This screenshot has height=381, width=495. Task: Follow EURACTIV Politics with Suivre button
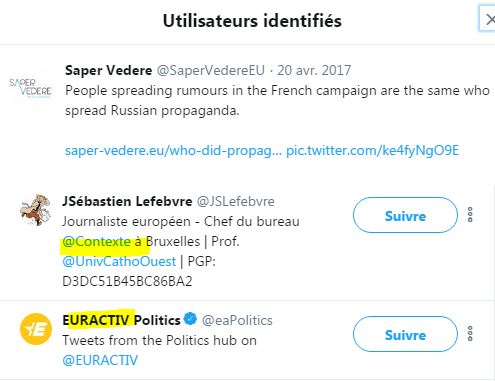(x=405, y=334)
